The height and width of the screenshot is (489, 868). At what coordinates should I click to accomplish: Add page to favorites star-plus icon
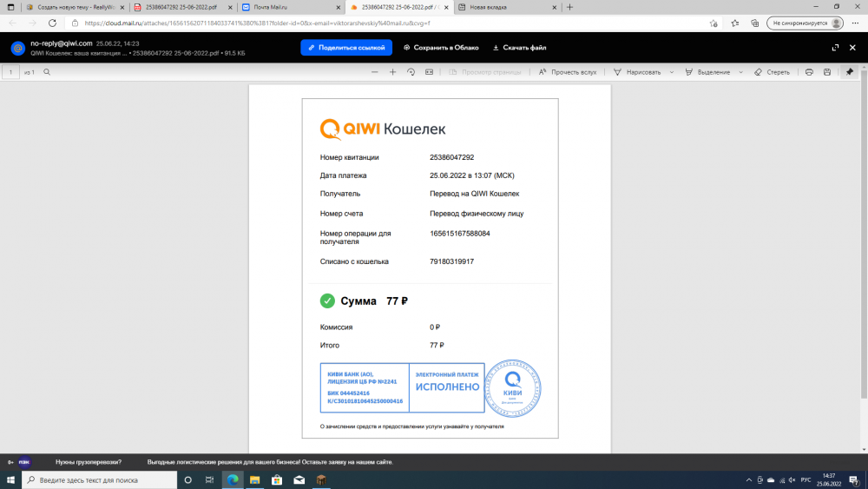(x=713, y=23)
